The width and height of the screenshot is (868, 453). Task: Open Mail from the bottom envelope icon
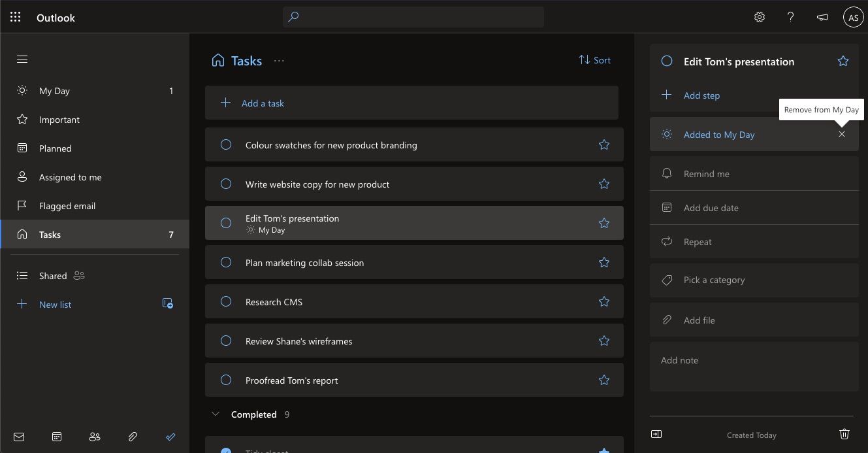19,437
